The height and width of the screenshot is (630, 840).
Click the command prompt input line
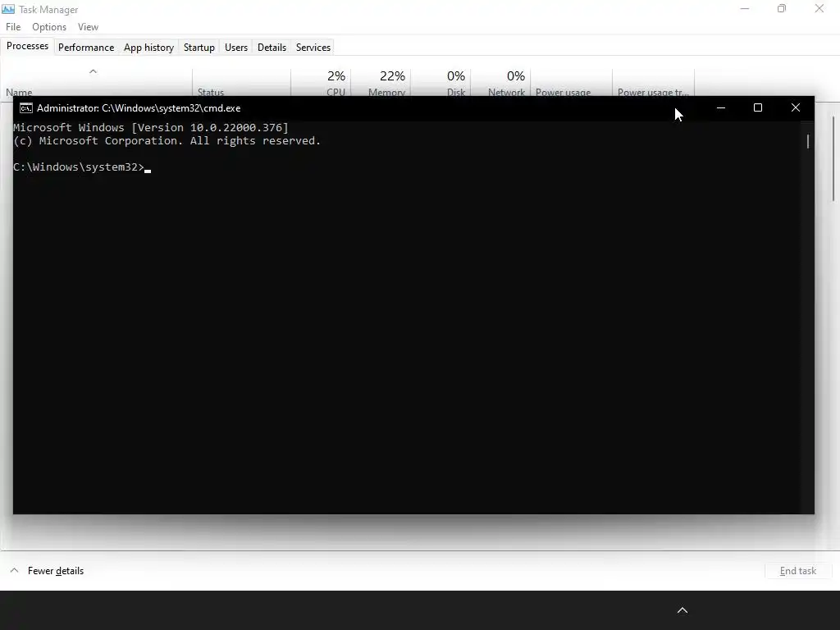click(82, 167)
